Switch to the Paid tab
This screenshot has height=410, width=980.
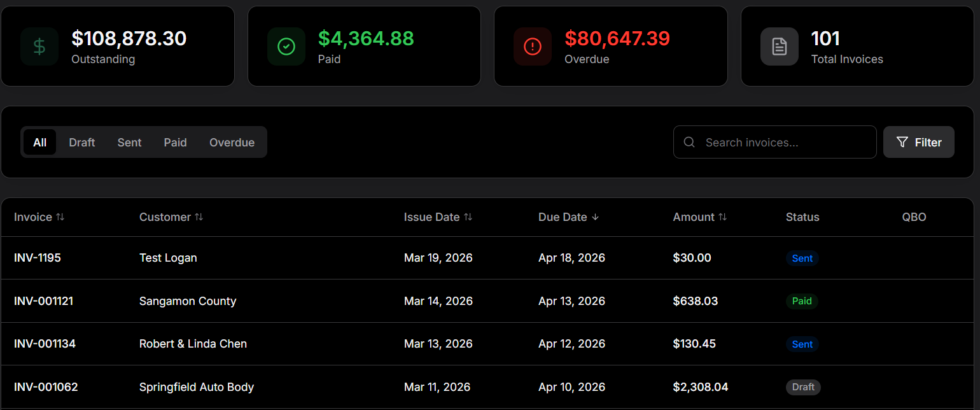175,143
